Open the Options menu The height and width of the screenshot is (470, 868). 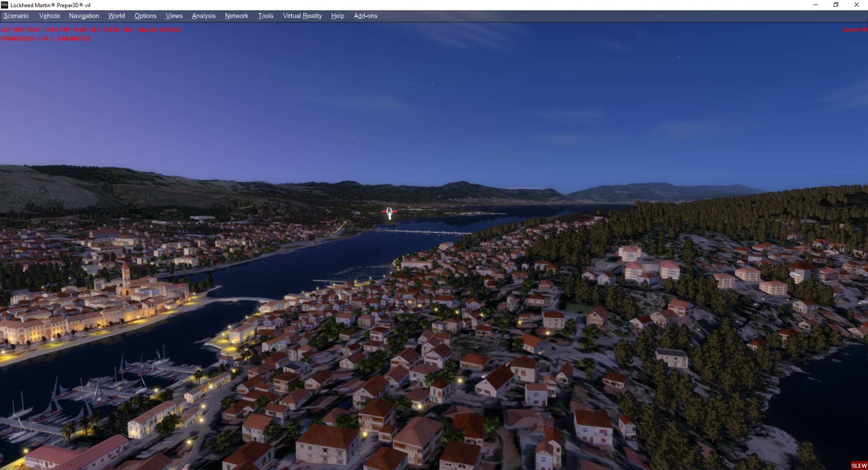pos(145,16)
